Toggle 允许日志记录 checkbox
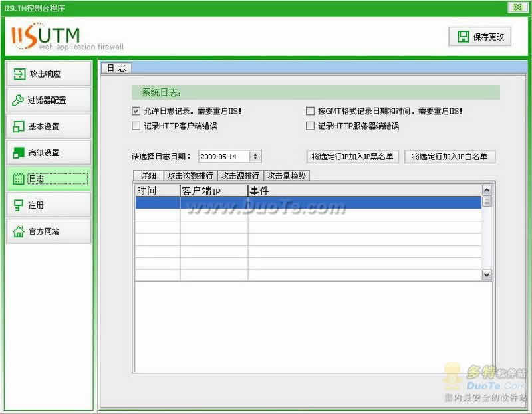Image resolution: width=532 pixels, height=414 pixels. 136,110
